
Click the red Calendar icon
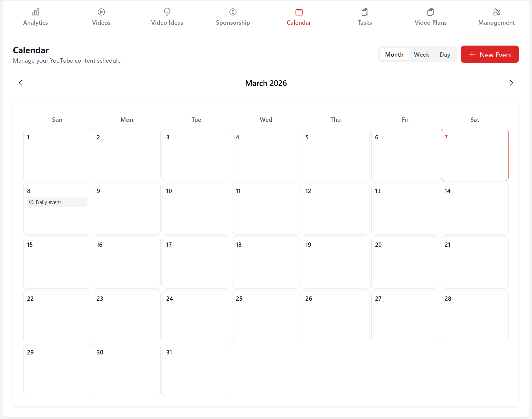click(x=299, y=12)
